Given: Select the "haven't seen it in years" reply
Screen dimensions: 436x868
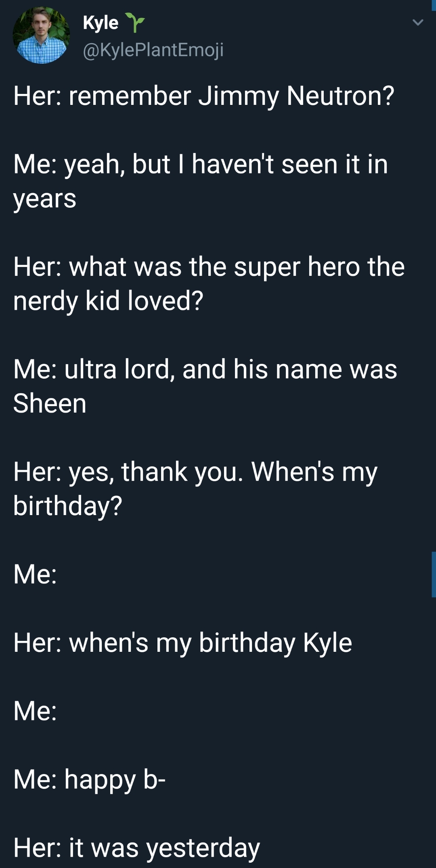Looking at the screenshot, I should click(201, 181).
